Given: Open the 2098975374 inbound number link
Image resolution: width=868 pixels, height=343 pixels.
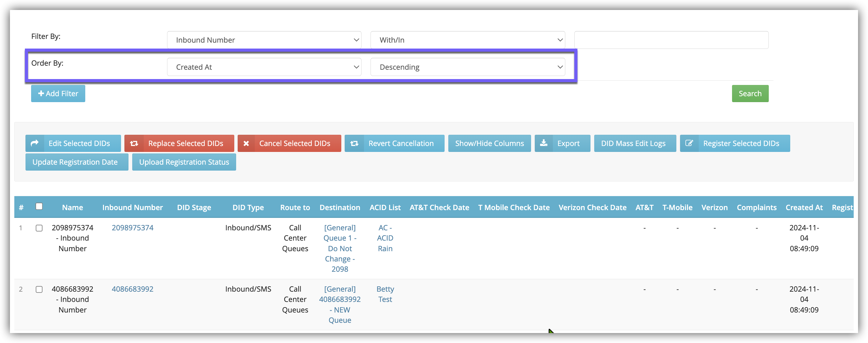Looking at the screenshot, I should coord(133,228).
